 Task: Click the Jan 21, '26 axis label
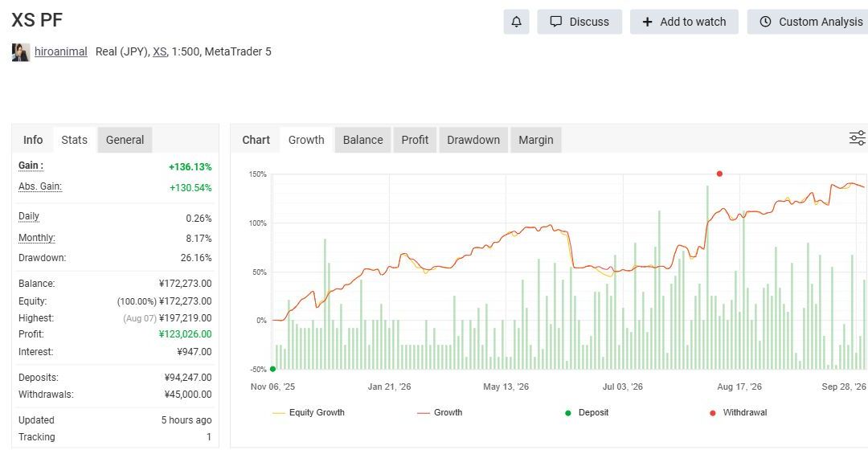click(389, 387)
